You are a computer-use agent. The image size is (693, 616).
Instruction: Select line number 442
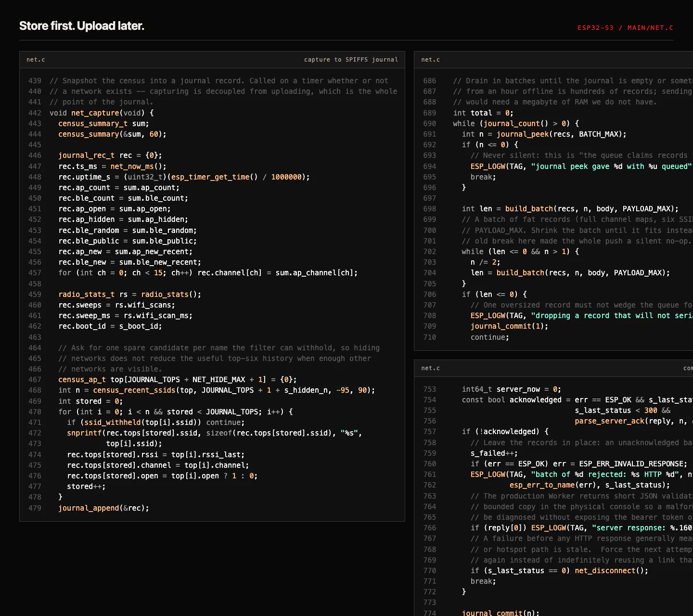(x=35, y=113)
